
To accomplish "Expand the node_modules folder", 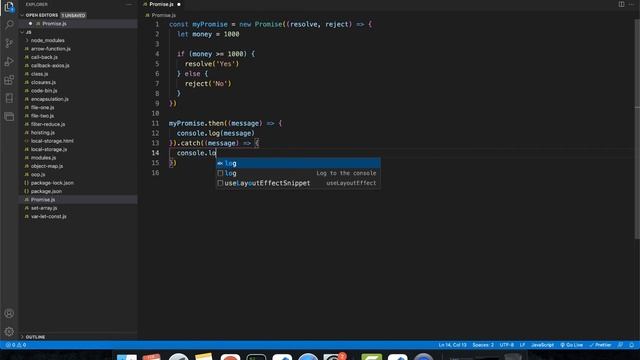I will [x=47, y=40].
